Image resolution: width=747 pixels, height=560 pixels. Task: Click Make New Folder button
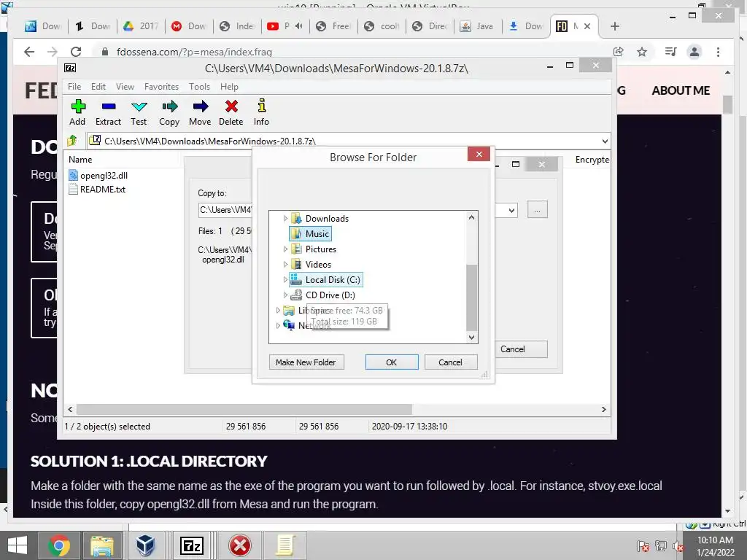306,362
